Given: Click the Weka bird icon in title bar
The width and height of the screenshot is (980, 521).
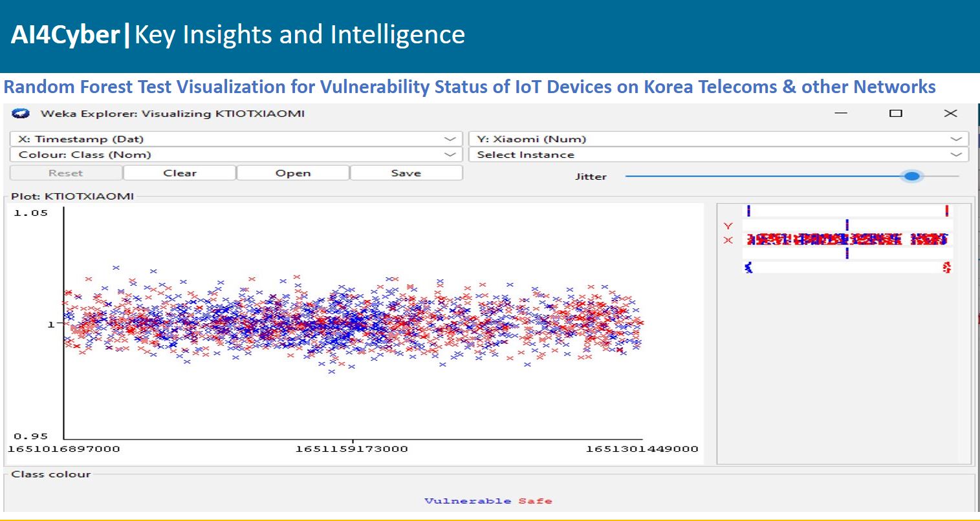Looking at the screenshot, I should pyautogui.click(x=22, y=114).
